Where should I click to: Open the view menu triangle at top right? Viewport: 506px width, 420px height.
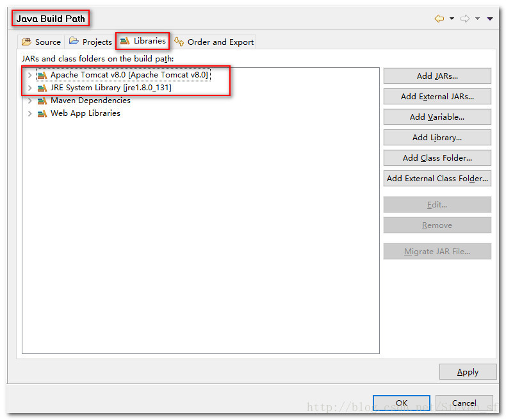pyautogui.click(x=490, y=19)
